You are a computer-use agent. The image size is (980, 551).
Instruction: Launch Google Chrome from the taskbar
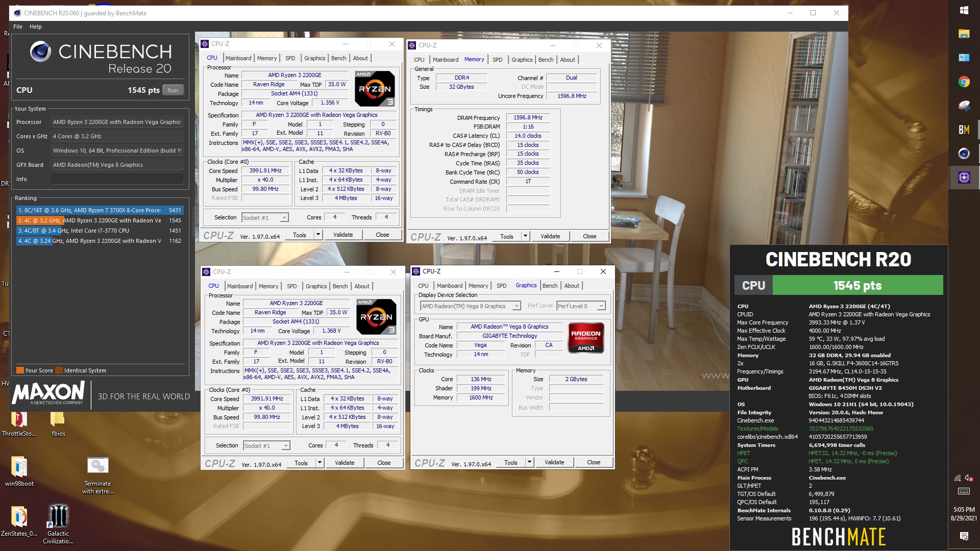pos(964,82)
